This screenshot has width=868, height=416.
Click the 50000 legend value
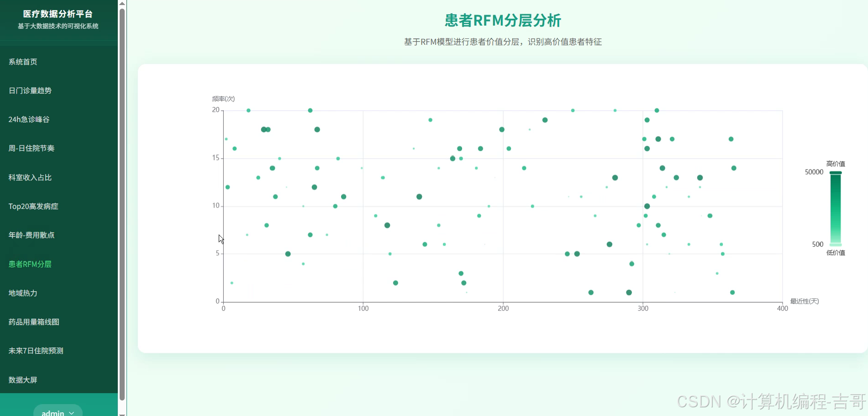[x=814, y=172]
